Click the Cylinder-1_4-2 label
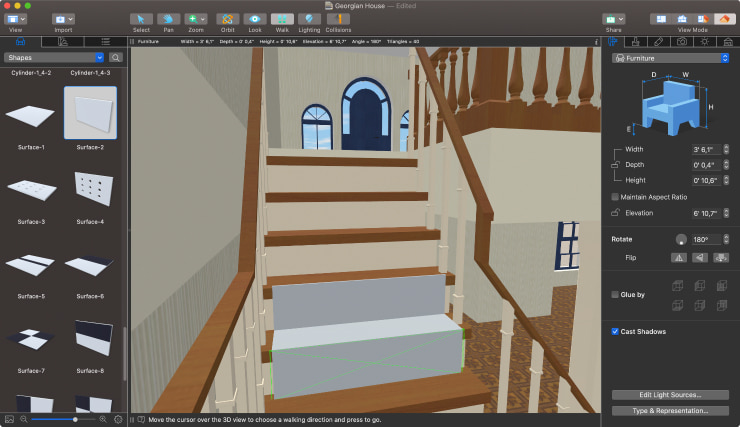740x427 pixels. pyautogui.click(x=31, y=73)
